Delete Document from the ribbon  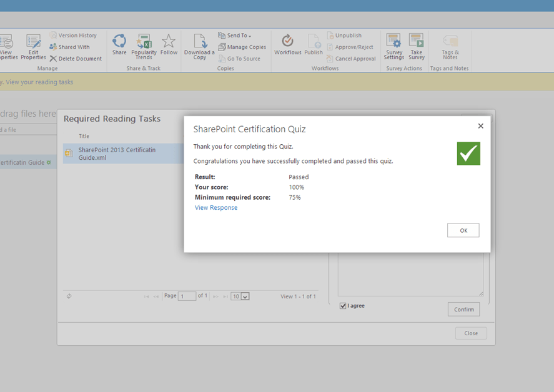point(76,59)
